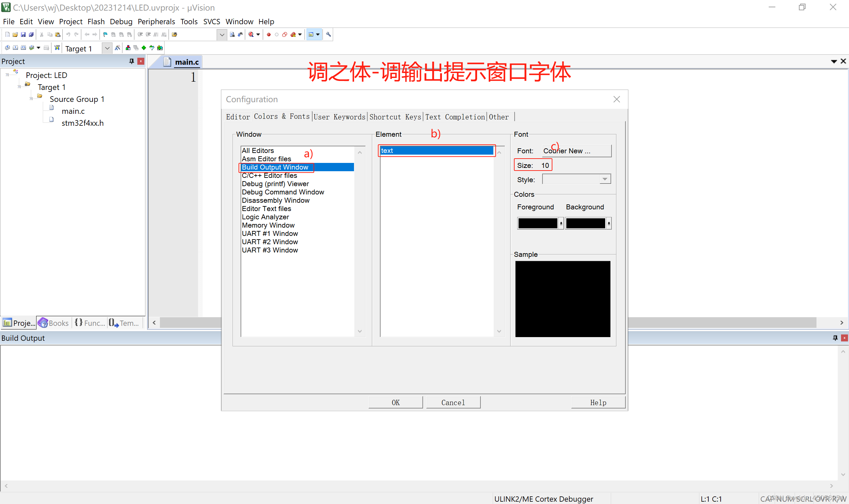Open the Background color picker
Viewport: 849px width, 504px height.
[x=588, y=223]
